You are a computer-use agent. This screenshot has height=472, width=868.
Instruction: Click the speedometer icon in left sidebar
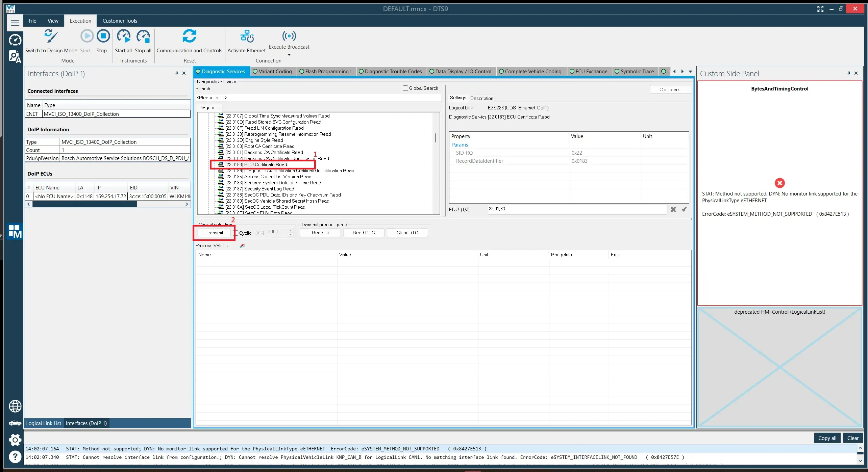15,40
